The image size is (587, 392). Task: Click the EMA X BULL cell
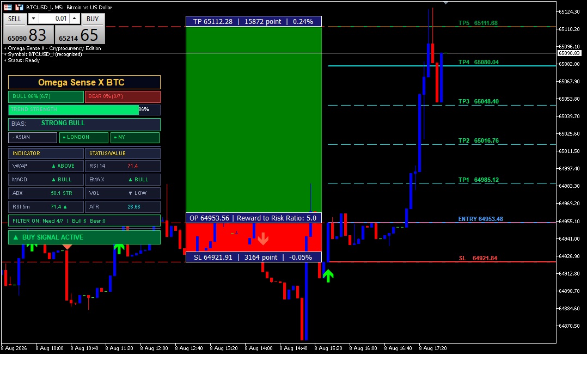coord(123,180)
